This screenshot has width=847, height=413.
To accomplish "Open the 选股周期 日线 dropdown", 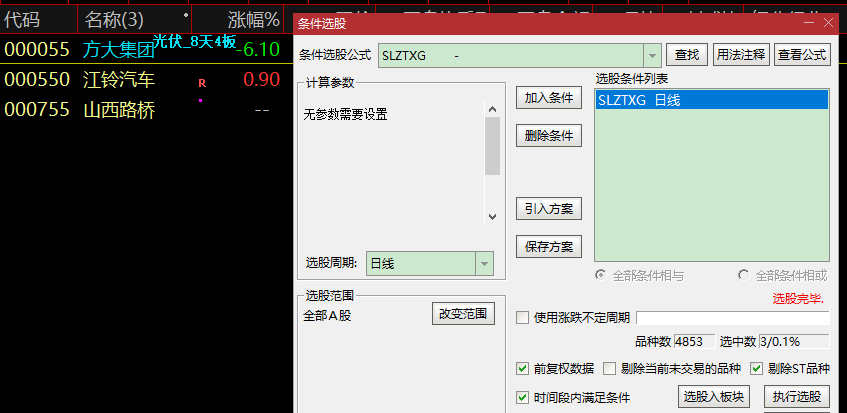I will [484, 263].
